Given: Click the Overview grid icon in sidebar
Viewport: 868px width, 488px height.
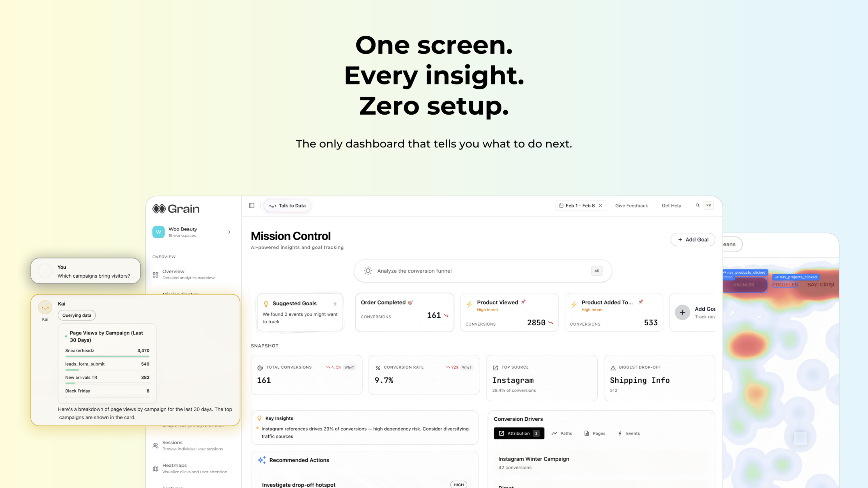Looking at the screenshot, I should 155,274.
